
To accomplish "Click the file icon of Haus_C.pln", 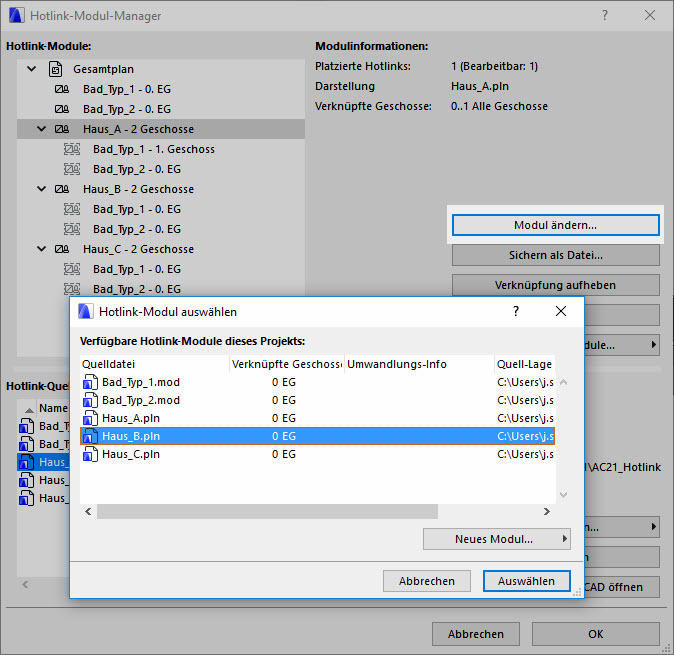I will [90, 454].
